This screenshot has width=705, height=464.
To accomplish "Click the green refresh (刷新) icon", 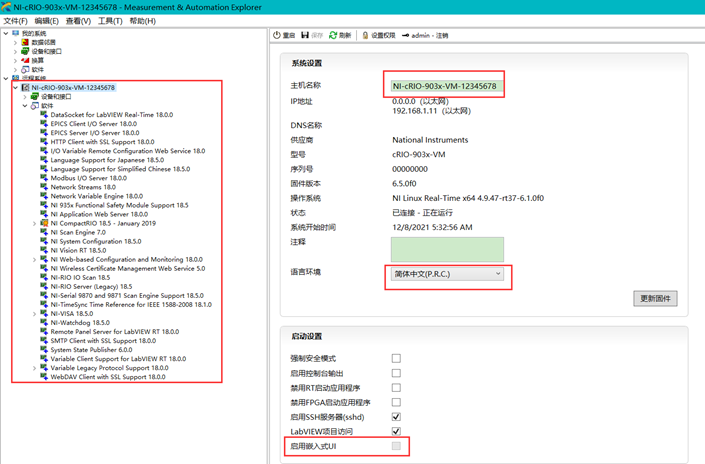I will point(333,35).
